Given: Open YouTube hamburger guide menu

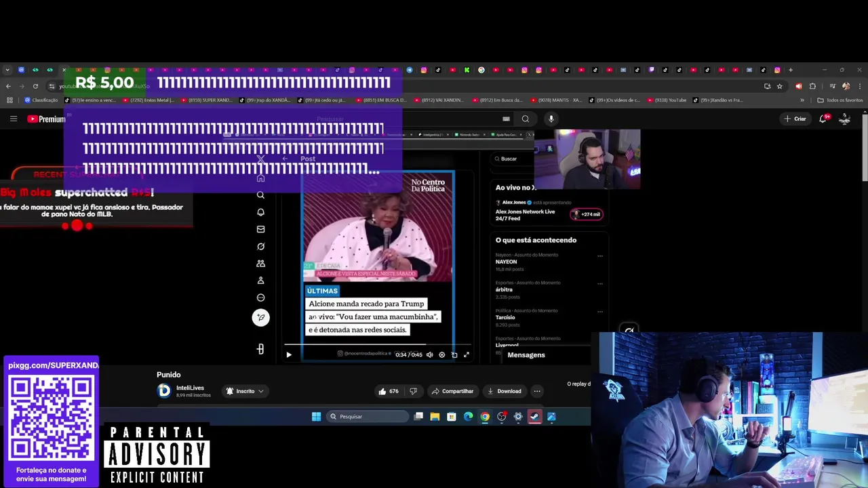Looking at the screenshot, I should pyautogui.click(x=13, y=119).
